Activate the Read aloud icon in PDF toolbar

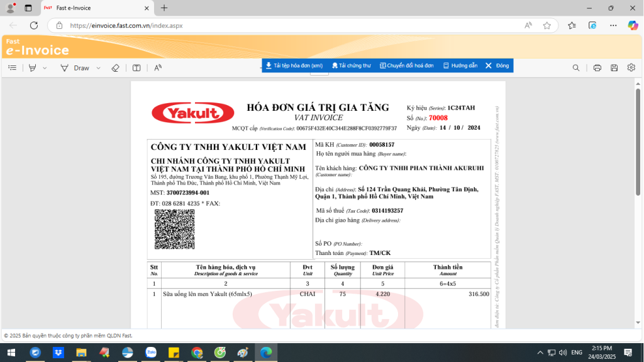click(x=158, y=68)
